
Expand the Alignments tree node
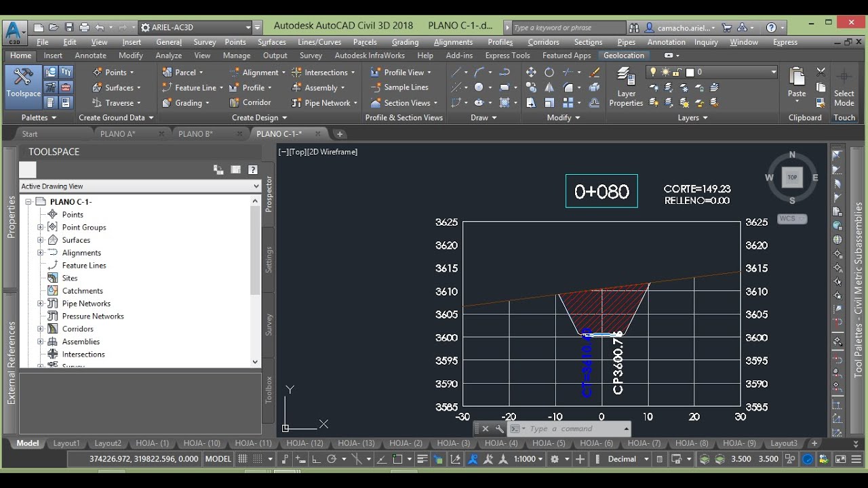pyautogui.click(x=40, y=253)
